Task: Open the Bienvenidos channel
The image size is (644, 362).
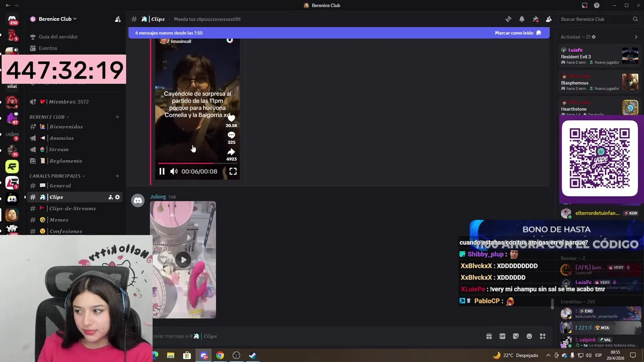Action: (66, 127)
